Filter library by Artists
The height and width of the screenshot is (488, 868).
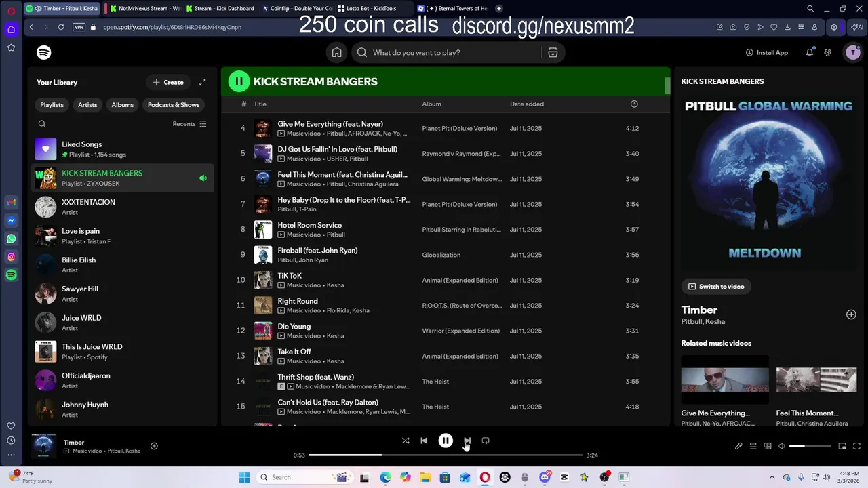[87, 105]
